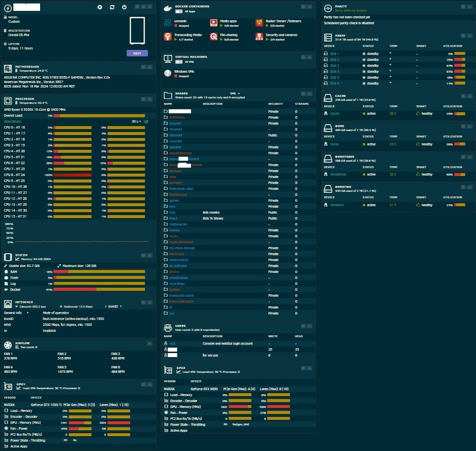
Task: Open the Radarr Sonarr /Indexers folder icon
Action: [259, 23]
